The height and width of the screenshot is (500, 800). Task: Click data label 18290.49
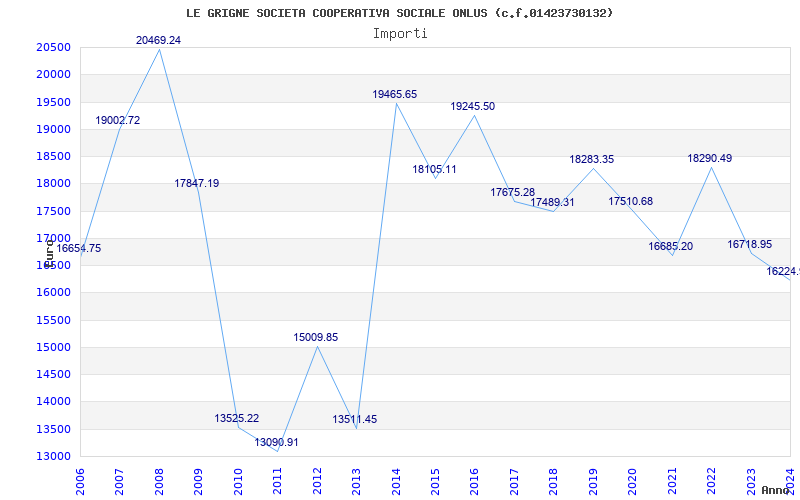[710, 158]
